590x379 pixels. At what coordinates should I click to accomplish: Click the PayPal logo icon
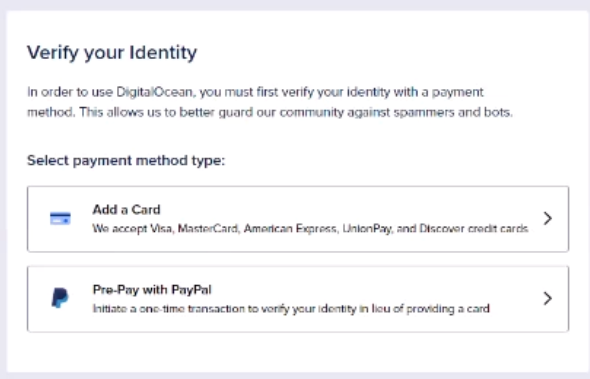coord(60,298)
